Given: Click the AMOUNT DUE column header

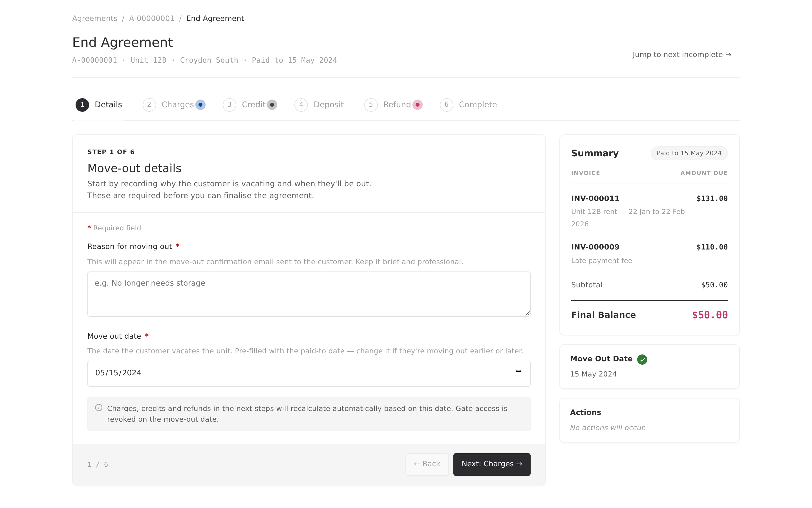Looking at the screenshot, I should tap(704, 173).
